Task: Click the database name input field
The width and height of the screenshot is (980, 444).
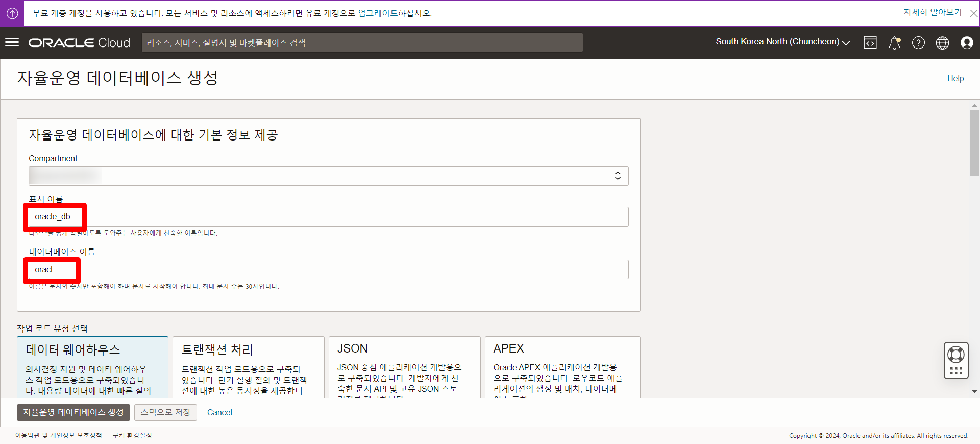Action: click(329, 270)
